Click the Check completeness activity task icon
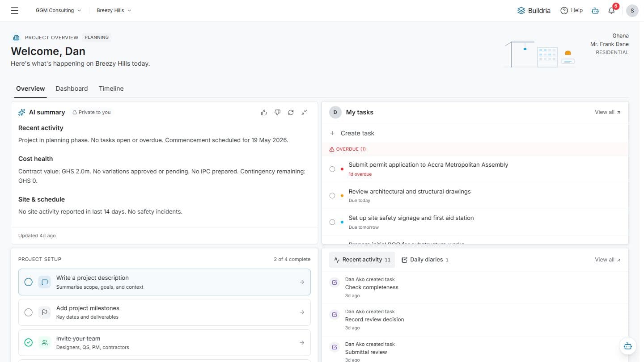Screen dimensions: 644x362 334,282
